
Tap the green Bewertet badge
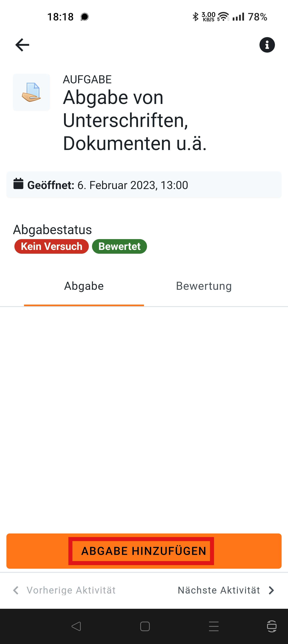point(119,247)
